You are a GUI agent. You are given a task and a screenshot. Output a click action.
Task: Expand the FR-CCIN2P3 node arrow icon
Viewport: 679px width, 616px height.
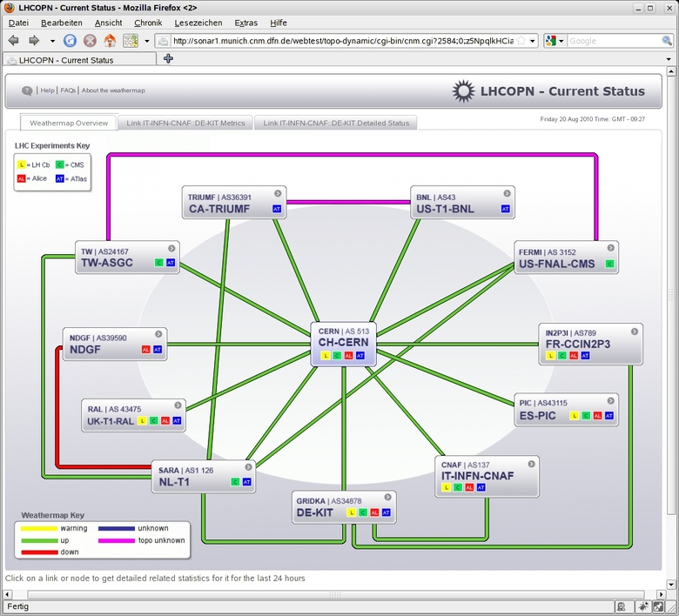[635, 331]
